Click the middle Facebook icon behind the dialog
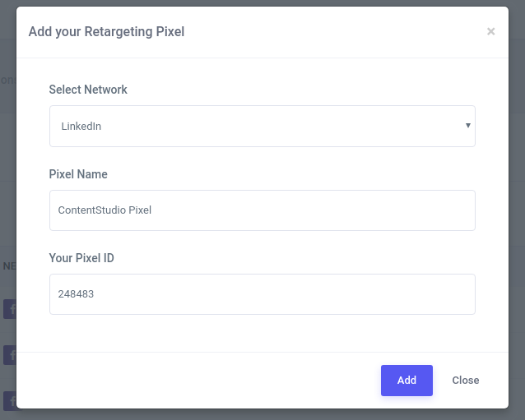This screenshot has width=525, height=420. point(9,355)
